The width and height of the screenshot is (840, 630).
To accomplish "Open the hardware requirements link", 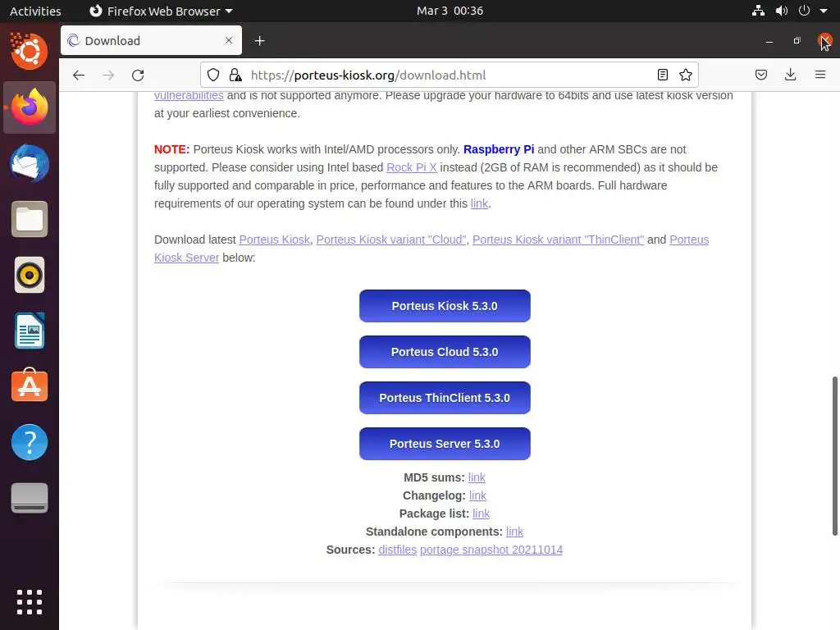I will coord(479,203).
